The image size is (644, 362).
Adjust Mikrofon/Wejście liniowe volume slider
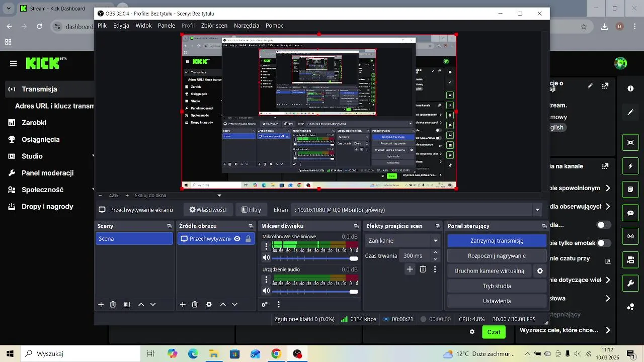click(x=315, y=258)
